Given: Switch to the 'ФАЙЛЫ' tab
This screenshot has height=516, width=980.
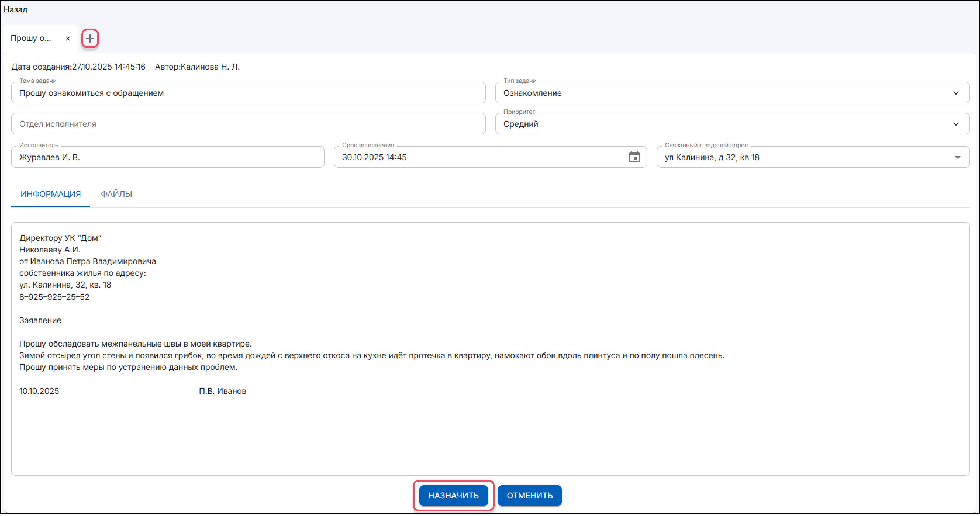Looking at the screenshot, I should click(x=116, y=194).
